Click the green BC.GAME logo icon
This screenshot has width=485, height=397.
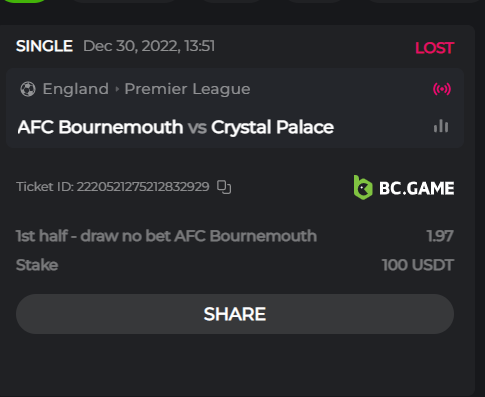[363, 187]
